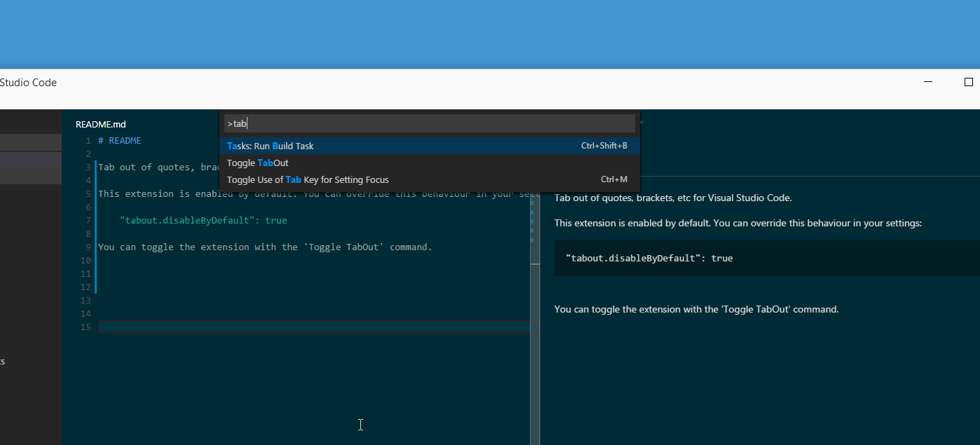
Task: Click line number 13 in the editor gutter
Action: (x=86, y=300)
